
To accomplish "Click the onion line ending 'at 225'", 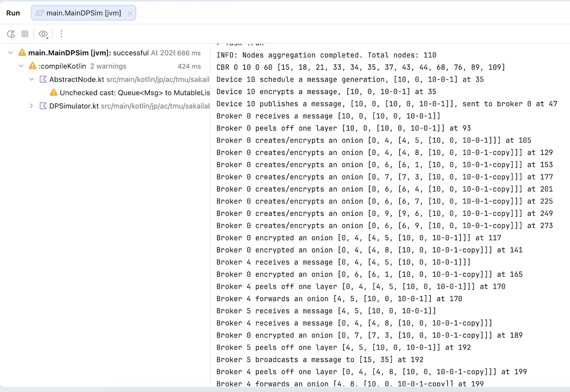I will [385, 201].
